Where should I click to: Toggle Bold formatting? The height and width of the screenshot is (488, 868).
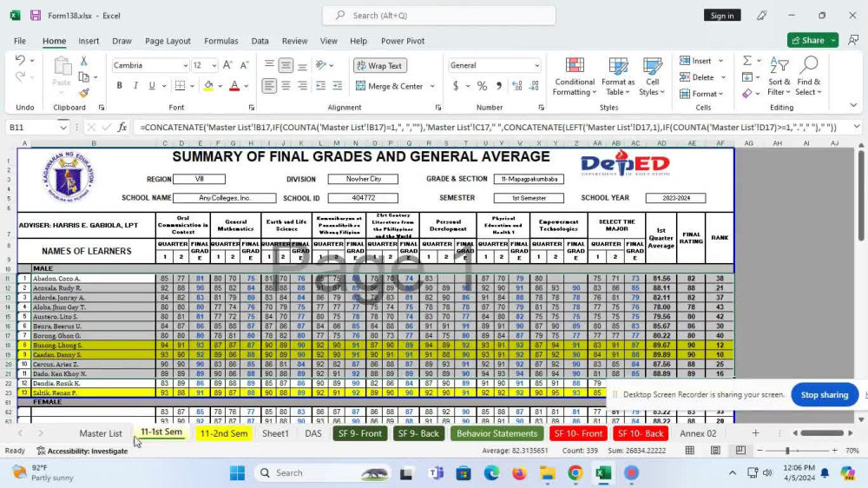click(119, 86)
